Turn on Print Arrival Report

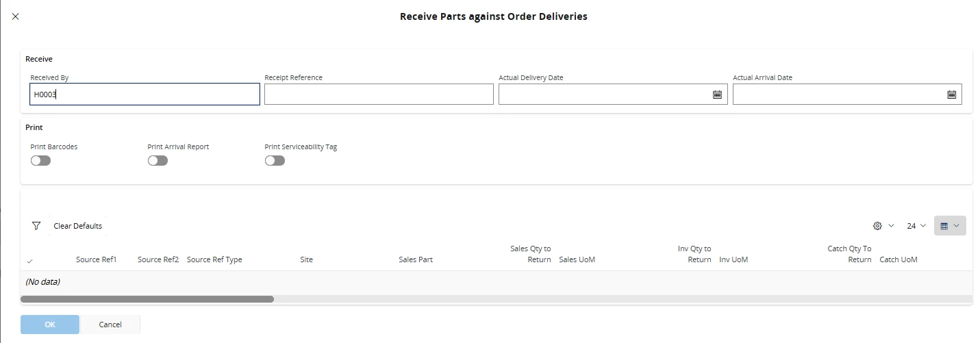pyautogui.click(x=158, y=160)
